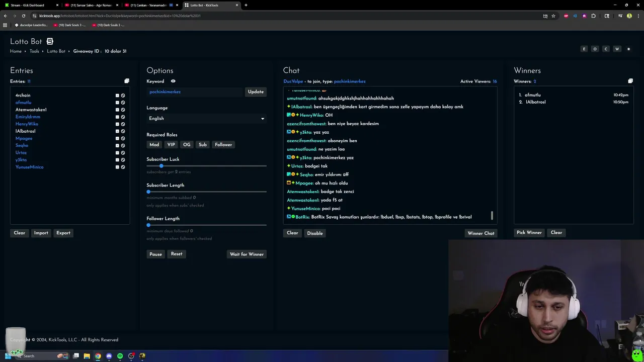Viewport: 644px width, 362px height.
Task: Open Chrome profile avatar
Action: 629,16
